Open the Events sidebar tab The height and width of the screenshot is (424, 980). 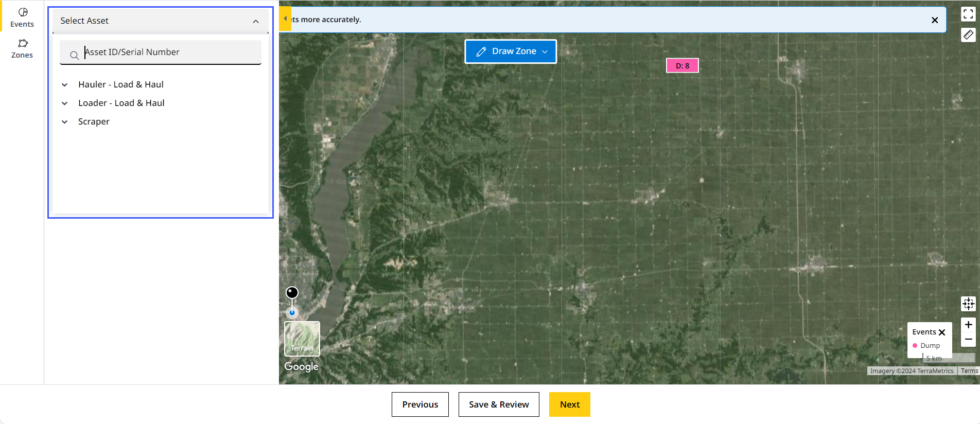pyautogui.click(x=22, y=17)
